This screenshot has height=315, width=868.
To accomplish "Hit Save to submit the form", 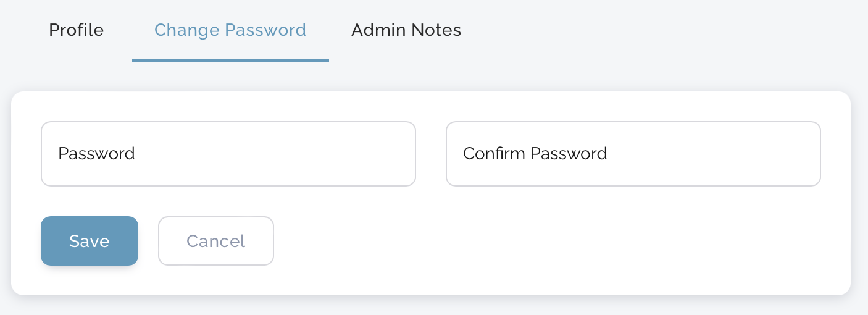I will [90, 241].
